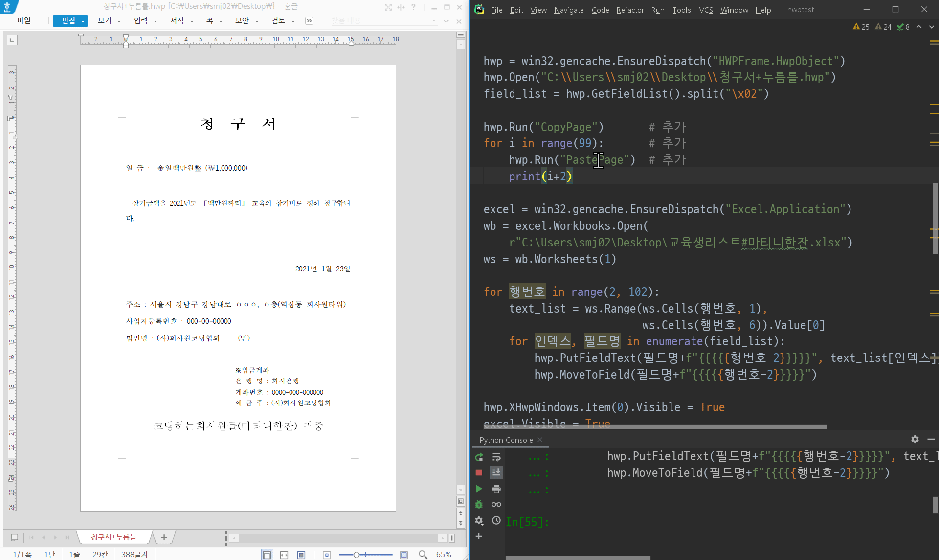Attach the debugger with the green bug icon
The image size is (939, 560).
click(x=479, y=504)
